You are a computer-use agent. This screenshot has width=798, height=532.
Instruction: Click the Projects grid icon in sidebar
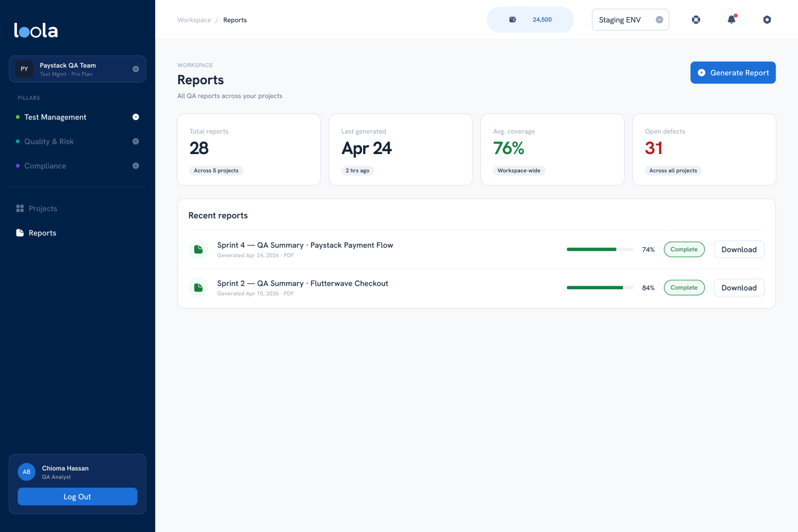click(20, 208)
